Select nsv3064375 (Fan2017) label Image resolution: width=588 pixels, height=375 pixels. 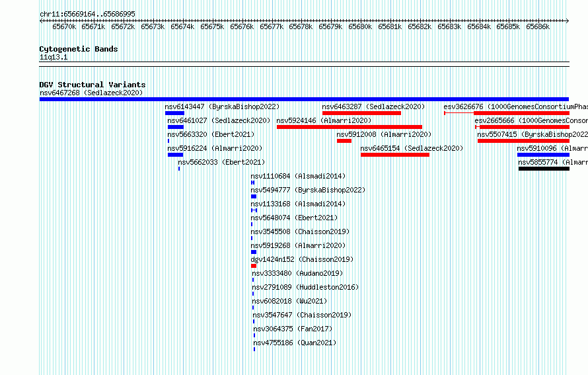pos(293,329)
